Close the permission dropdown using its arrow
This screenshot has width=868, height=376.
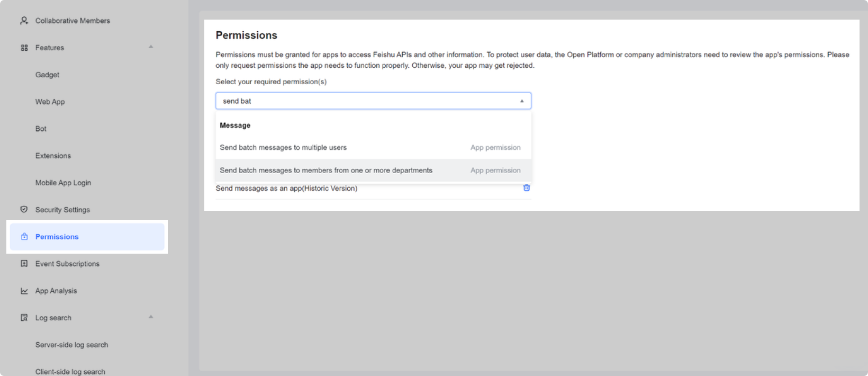(521, 101)
